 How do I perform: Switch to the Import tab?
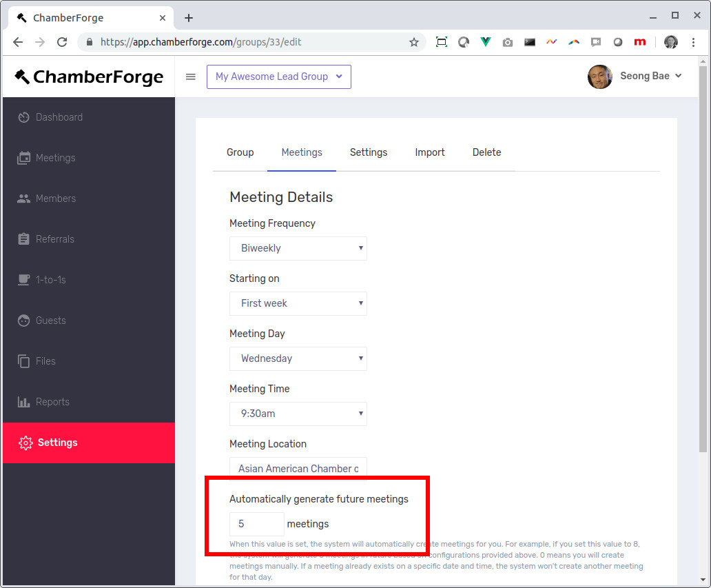pyautogui.click(x=430, y=152)
